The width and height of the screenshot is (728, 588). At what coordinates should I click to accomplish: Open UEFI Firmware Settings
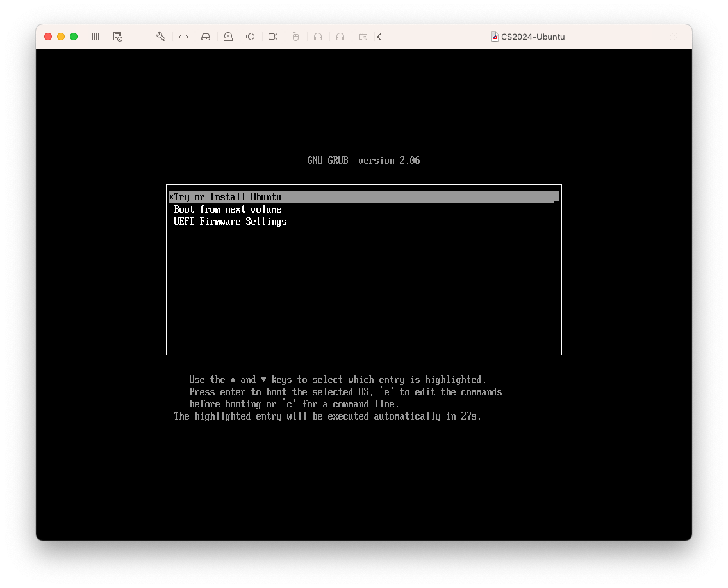[x=230, y=221]
